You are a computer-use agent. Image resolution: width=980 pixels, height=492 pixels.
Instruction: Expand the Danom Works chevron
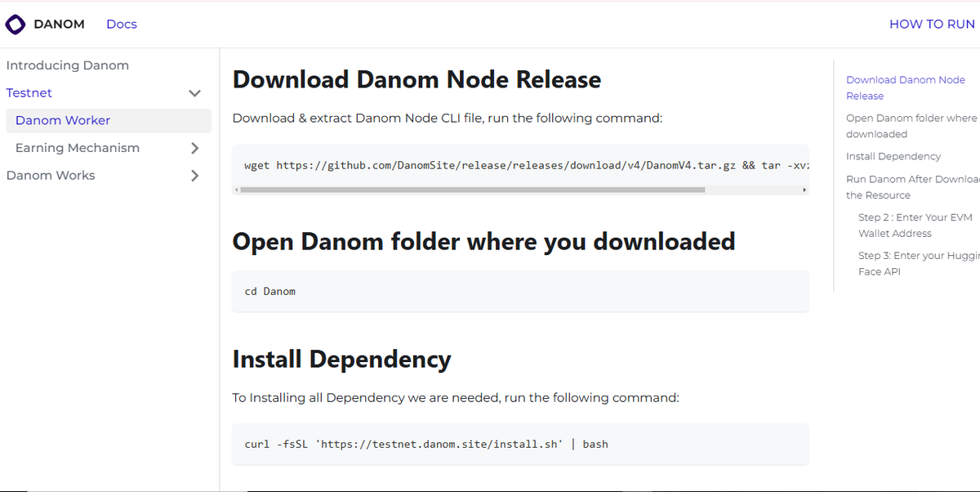[194, 176]
